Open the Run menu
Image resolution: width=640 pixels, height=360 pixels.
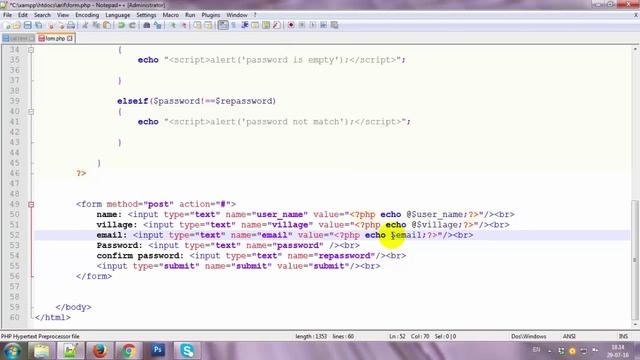click(190, 15)
